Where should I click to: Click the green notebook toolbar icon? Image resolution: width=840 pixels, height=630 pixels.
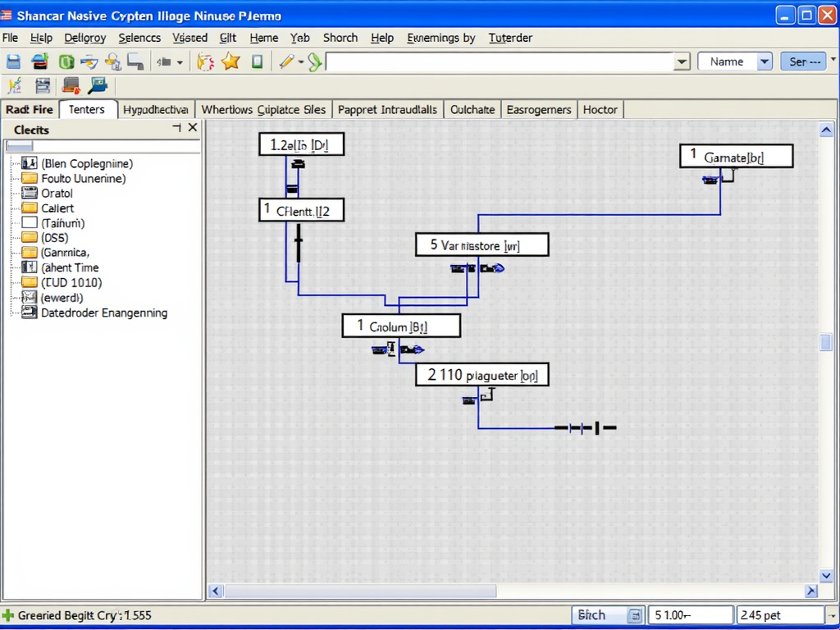coord(257,62)
